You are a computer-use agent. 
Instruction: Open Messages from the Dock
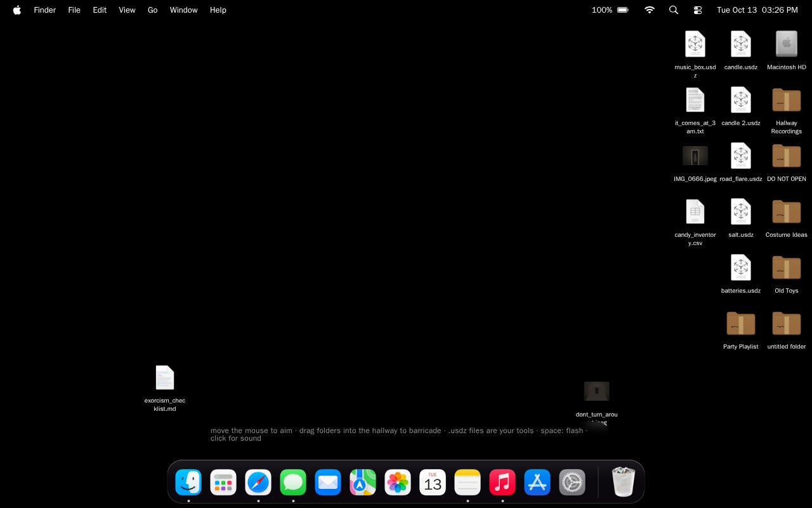pyautogui.click(x=293, y=483)
